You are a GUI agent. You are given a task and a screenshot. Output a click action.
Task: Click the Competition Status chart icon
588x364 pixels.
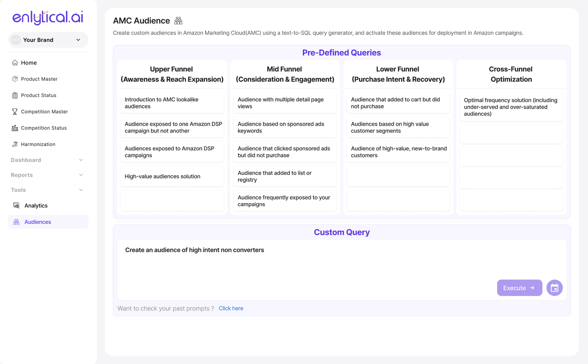(x=15, y=128)
